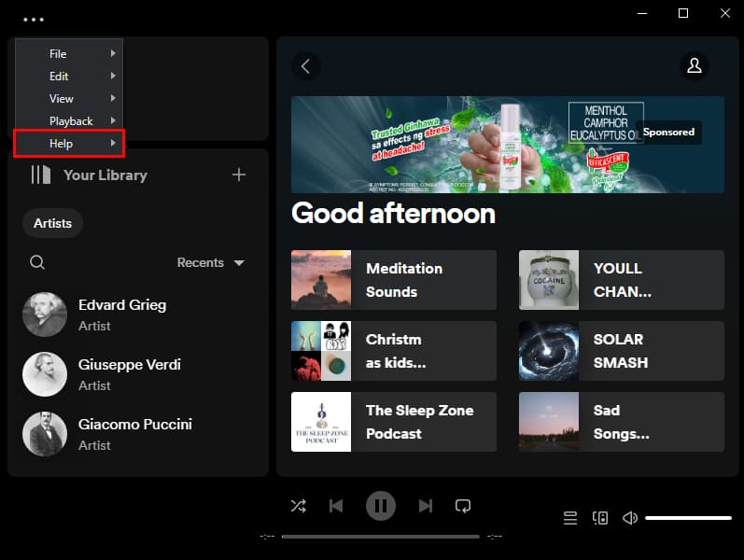The image size is (744, 560).
Task: Open the Sad Songs playlist card
Action: pyautogui.click(x=622, y=422)
